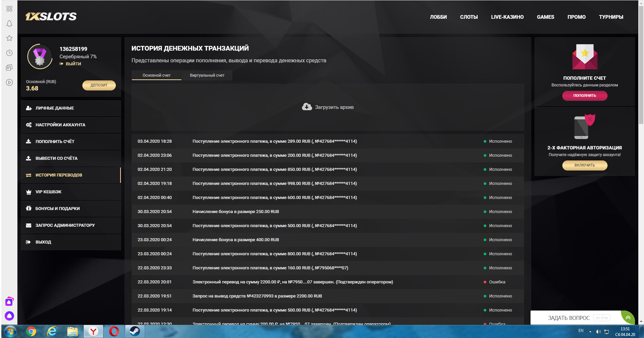The width and height of the screenshot is (644, 338).
Task: Open history clock icon in browser sidebar
Action: pos(9,53)
